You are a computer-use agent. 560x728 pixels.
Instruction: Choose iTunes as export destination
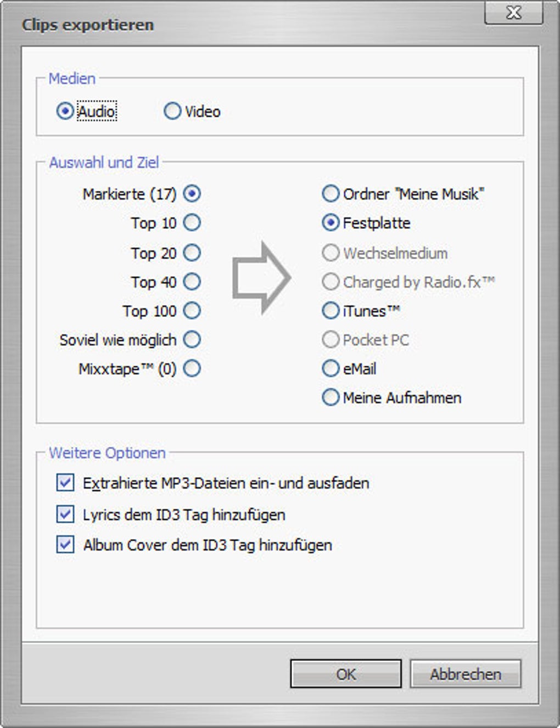331,311
